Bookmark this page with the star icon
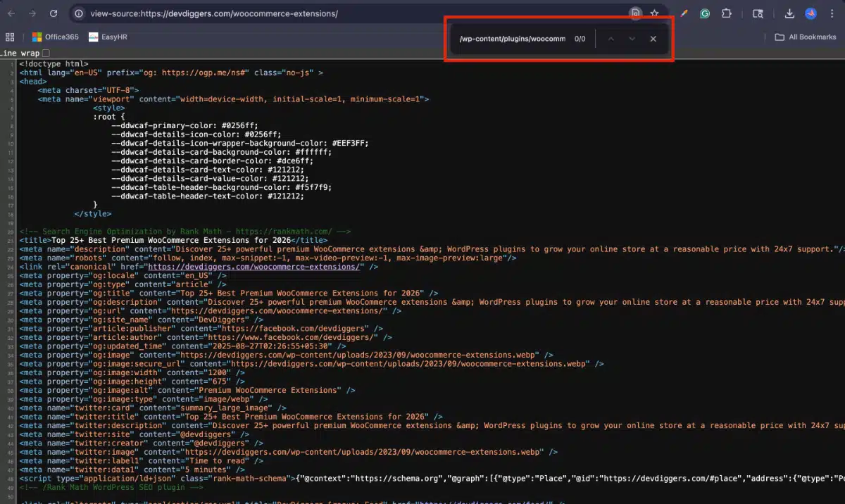The height and width of the screenshot is (504, 845). click(655, 13)
